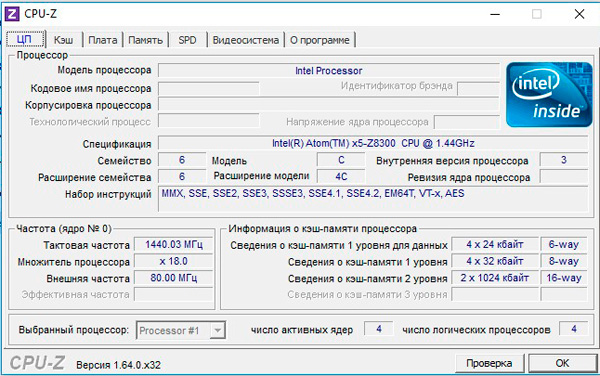Click the Atom x5-Z8300 specification field
600x376 pixels.
(373, 143)
